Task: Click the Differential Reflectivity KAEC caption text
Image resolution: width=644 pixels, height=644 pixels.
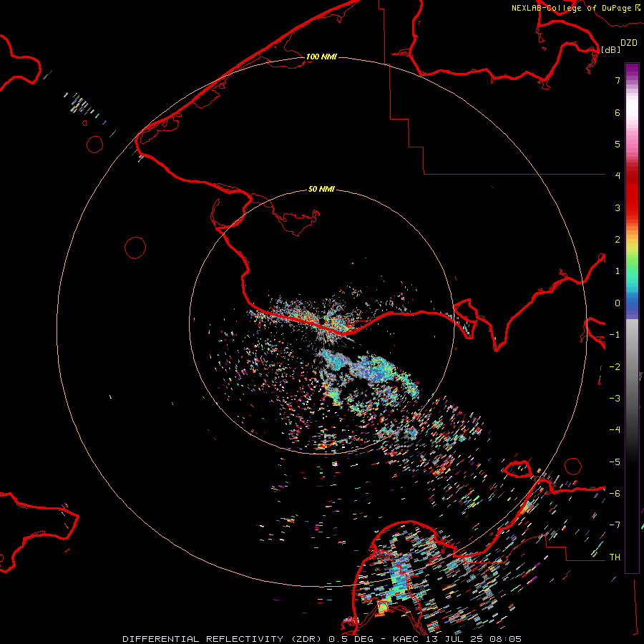Action: (x=322, y=639)
